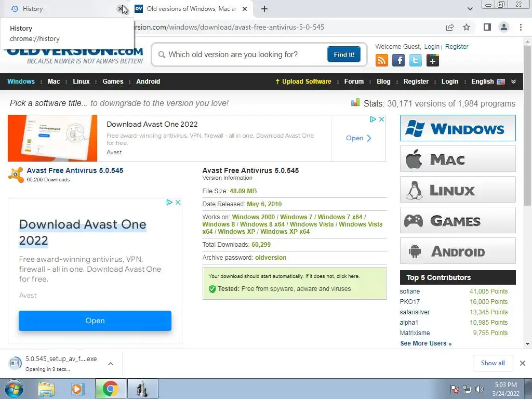Screen dimensions: 532x399
Task: Open Linux in the navigation bar
Action: (81, 82)
